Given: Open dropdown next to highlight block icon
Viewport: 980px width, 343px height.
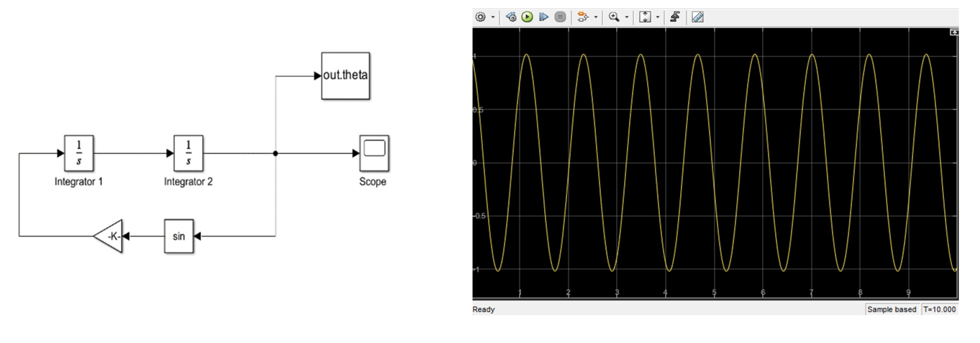Looking at the screenshot, I should tap(596, 17).
